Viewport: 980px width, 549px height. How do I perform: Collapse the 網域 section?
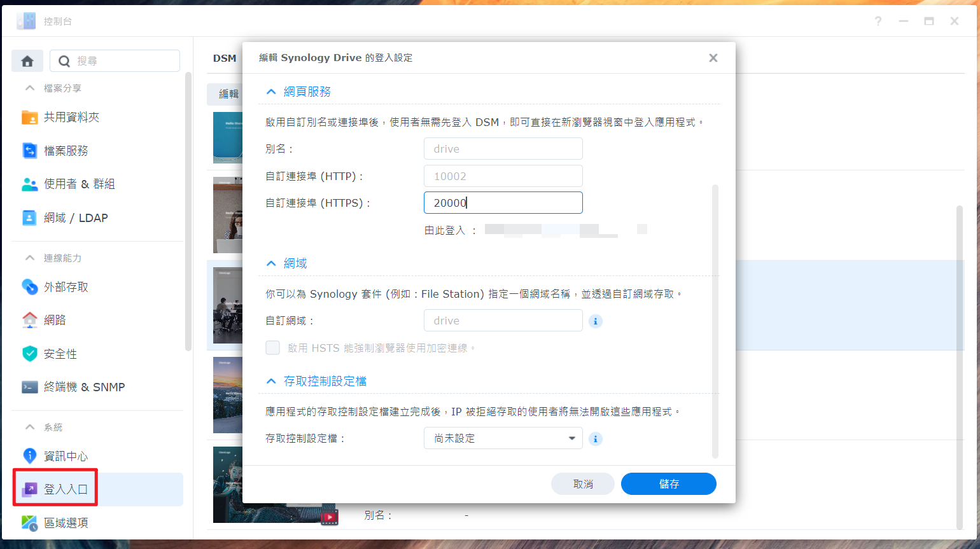click(x=271, y=263)
